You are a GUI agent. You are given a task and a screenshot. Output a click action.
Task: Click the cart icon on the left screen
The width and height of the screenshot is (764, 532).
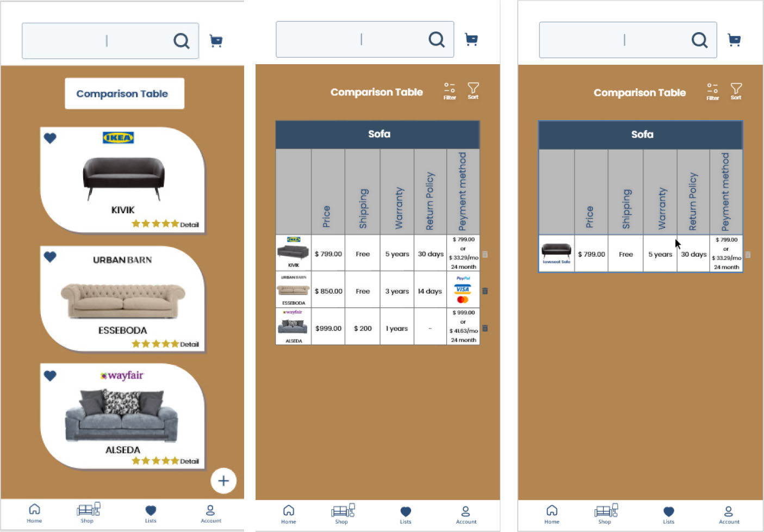(x=216, y=41)
